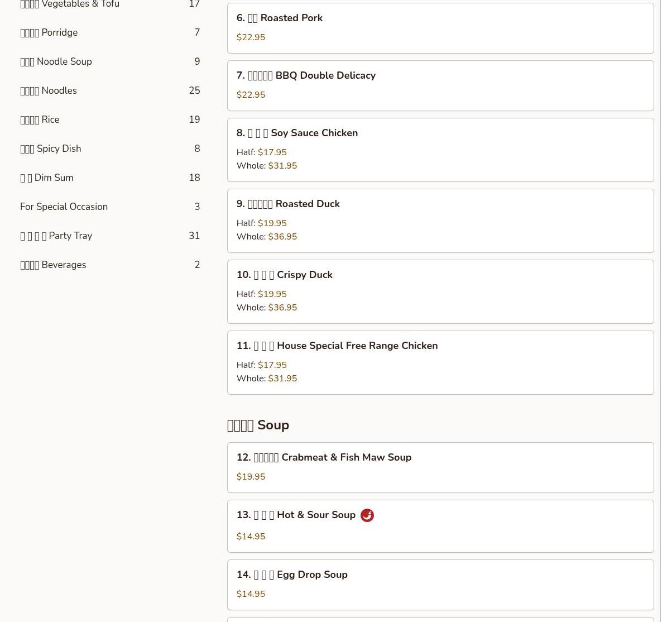Click the count 19 beside Rice
The height and width of the screenshot is (622, 672).
[x=194, y=119]
